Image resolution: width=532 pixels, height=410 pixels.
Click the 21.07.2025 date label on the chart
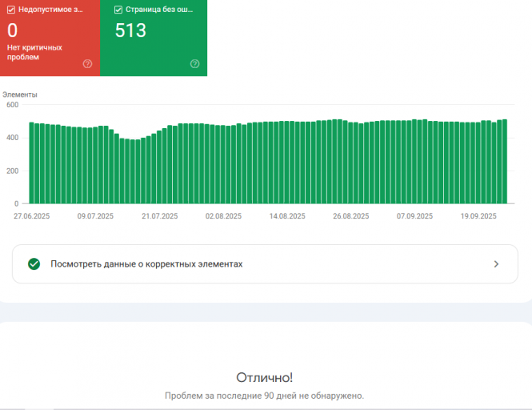click(160, 216)
